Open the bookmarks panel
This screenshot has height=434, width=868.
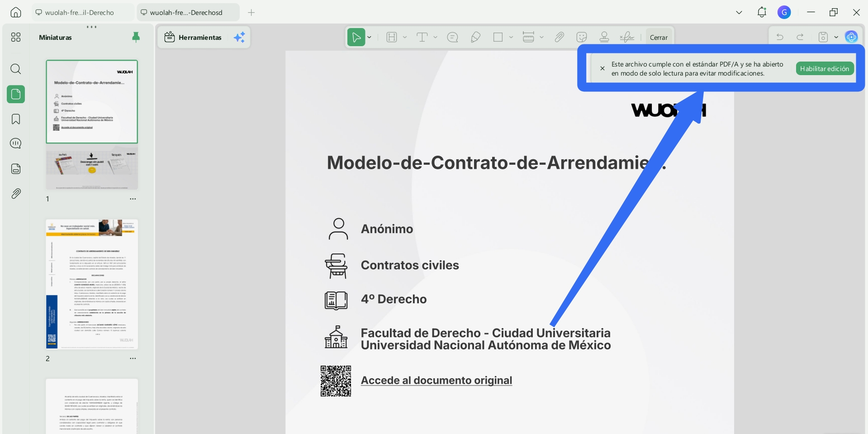16,119
